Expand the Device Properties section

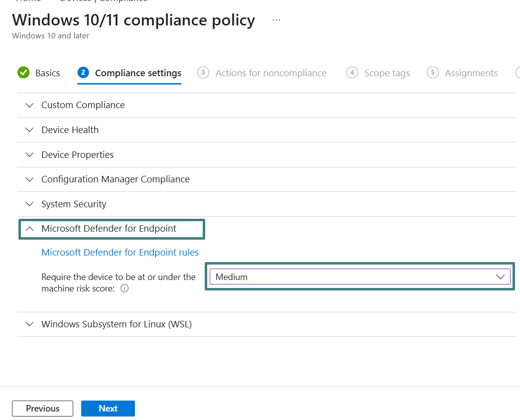(x=77, y=155)
